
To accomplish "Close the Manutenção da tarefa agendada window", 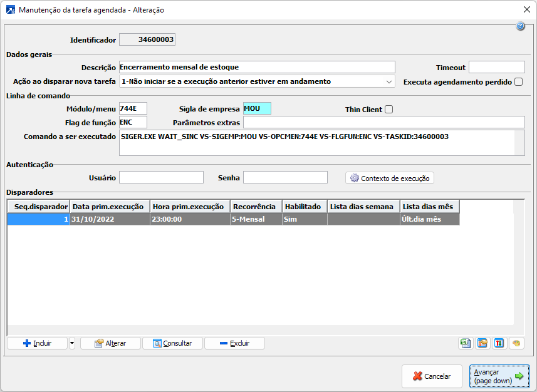I will click(x=527, y=9).
